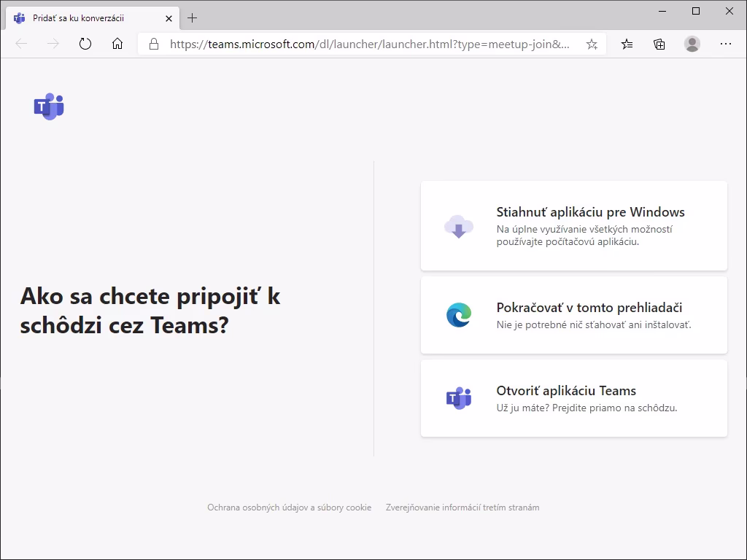Open 'Zverejňovanie informácií tretím stranám' link

[462, 507]
